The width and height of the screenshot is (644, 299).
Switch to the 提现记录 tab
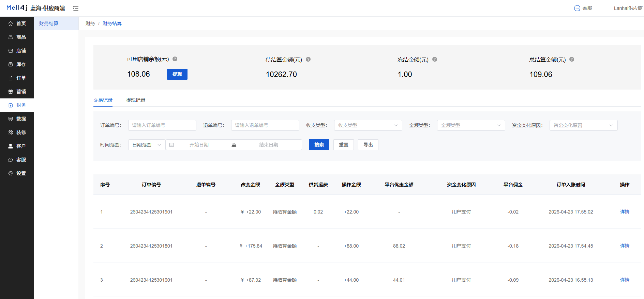[136, 100]
